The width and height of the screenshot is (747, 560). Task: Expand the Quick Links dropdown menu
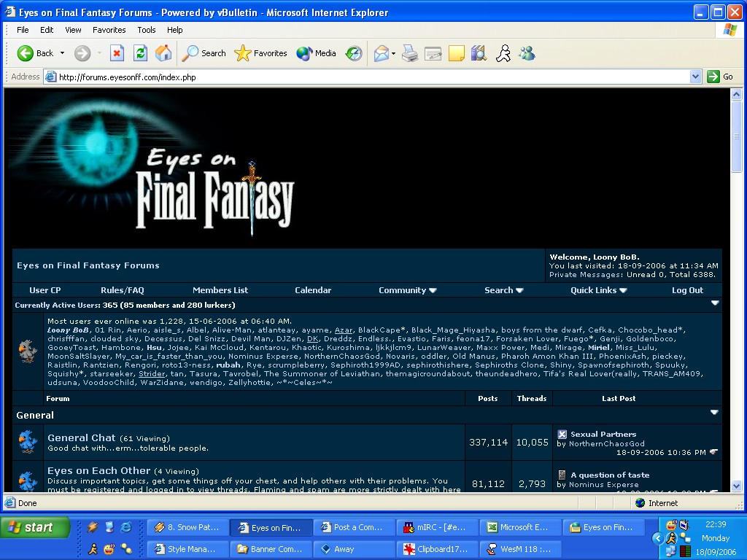598,290
